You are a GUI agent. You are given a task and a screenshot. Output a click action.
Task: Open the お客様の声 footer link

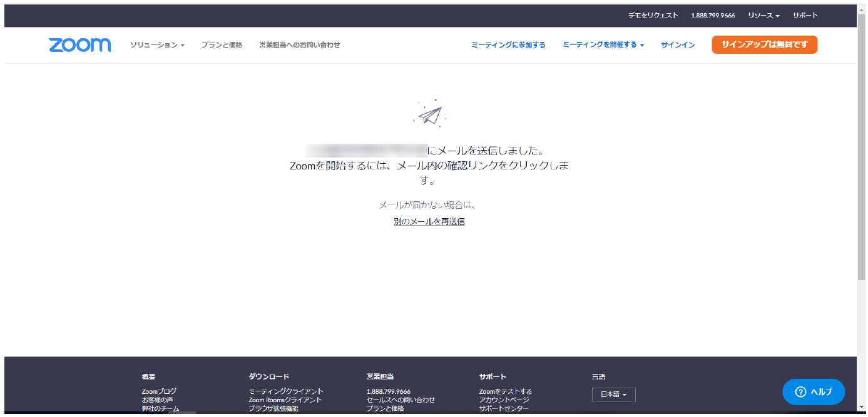(157, 400)
